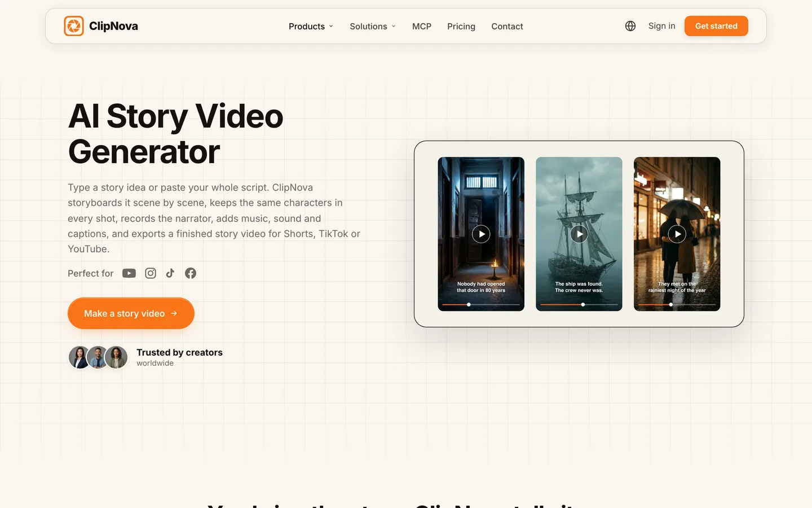The height and width of the screenshot is (508, 812).
Task: Click caption 'Nobody had opened that door'
Action: (481, 287)
